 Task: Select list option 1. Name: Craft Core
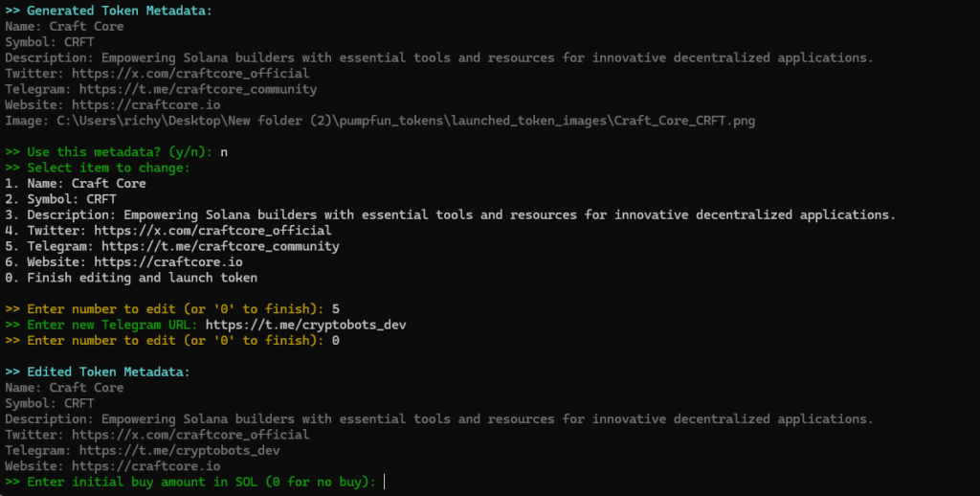point(76,183)
